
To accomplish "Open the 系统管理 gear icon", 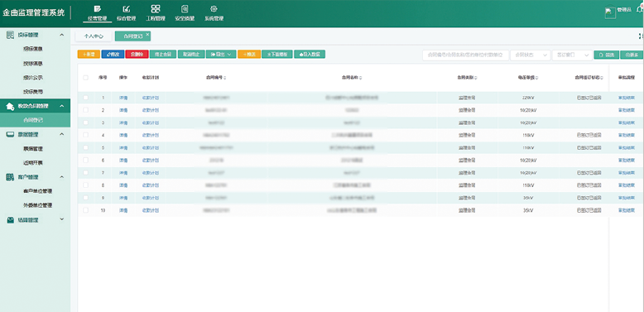I will 214,9.
